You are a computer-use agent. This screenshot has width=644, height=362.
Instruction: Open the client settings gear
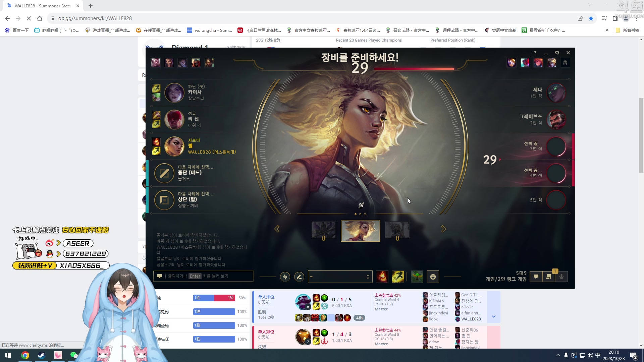tap(557, 53)
